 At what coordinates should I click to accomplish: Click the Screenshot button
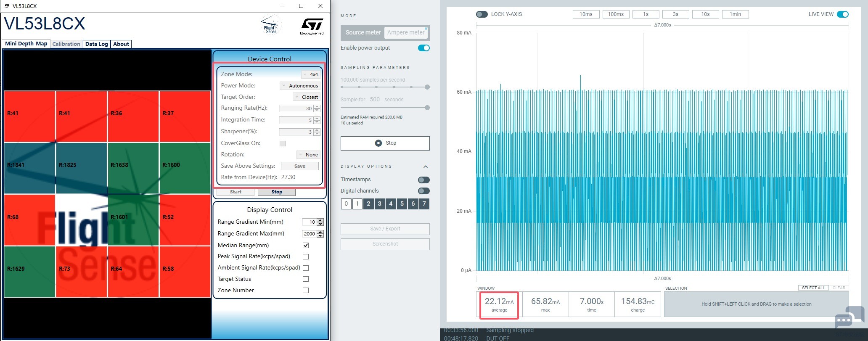(385, 244)
